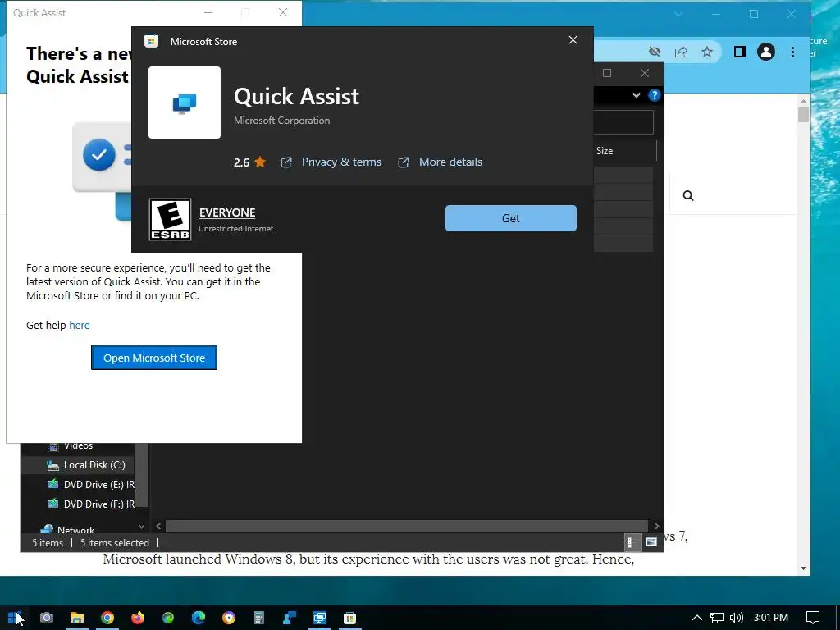Click the orange rating star
This screenshot has width=840, height=630.
click(260, 162)
